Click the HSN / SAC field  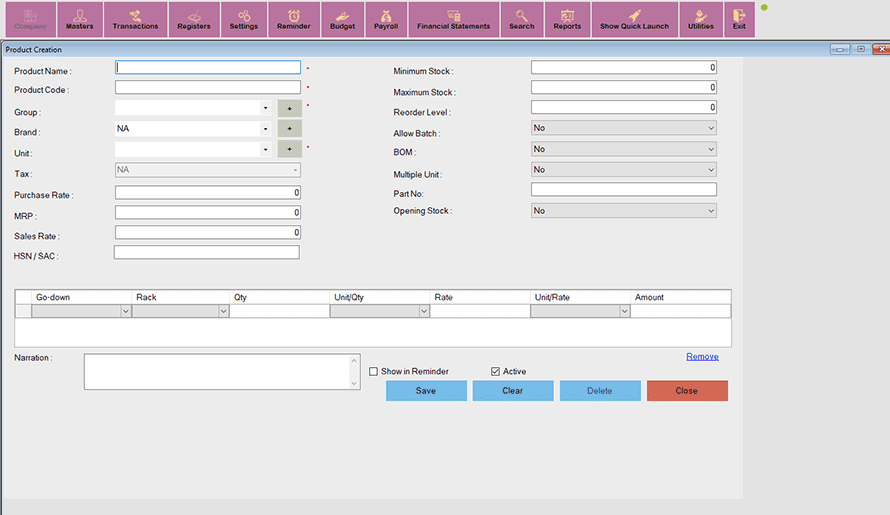[x=207, y=252]
